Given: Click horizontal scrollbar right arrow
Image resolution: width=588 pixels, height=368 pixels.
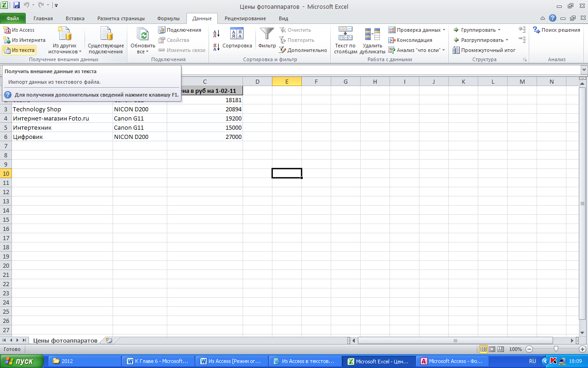Looking at the screenshot, I should 572,340.
